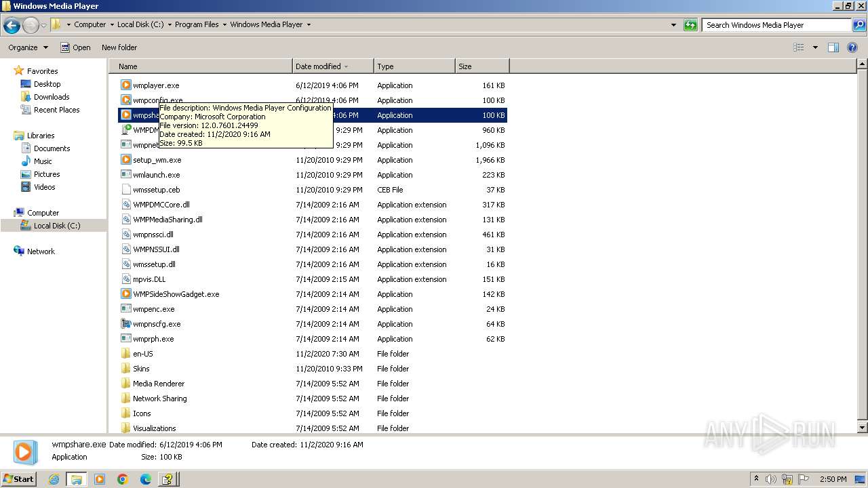This screenshot has height=488, width=868.
Task: Launch Google Chrome from the taskbar
Action: (123, 479)
